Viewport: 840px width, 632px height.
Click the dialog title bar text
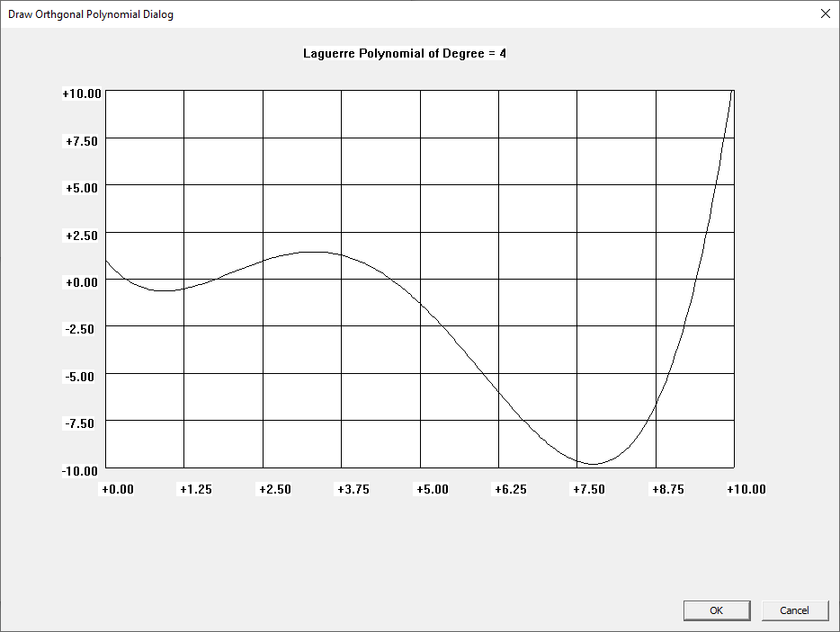[91, 14]
